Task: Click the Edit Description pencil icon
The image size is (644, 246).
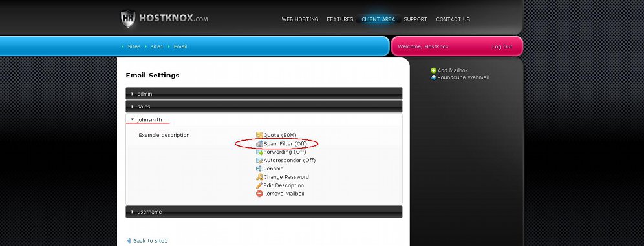Action: point(259,185)
